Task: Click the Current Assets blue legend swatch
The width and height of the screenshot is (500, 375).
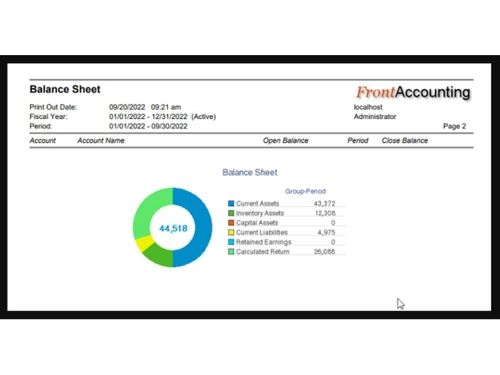Action: [x=231, y=203]
